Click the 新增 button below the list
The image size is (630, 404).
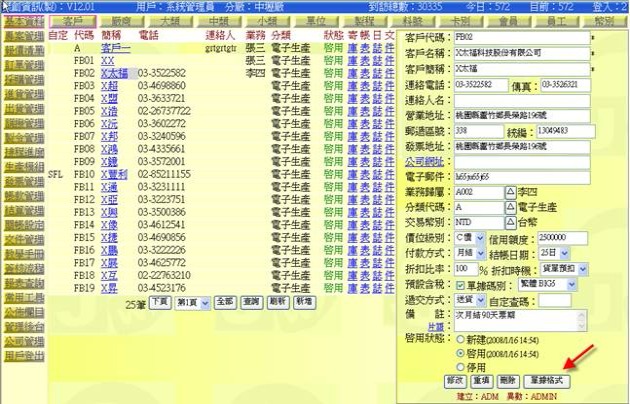[x=302, y=301]
